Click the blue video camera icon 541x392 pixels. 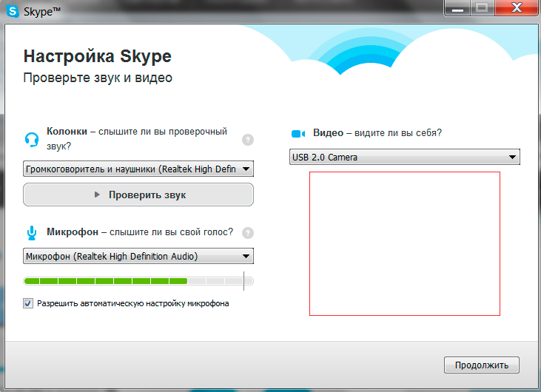click(298, 134)
